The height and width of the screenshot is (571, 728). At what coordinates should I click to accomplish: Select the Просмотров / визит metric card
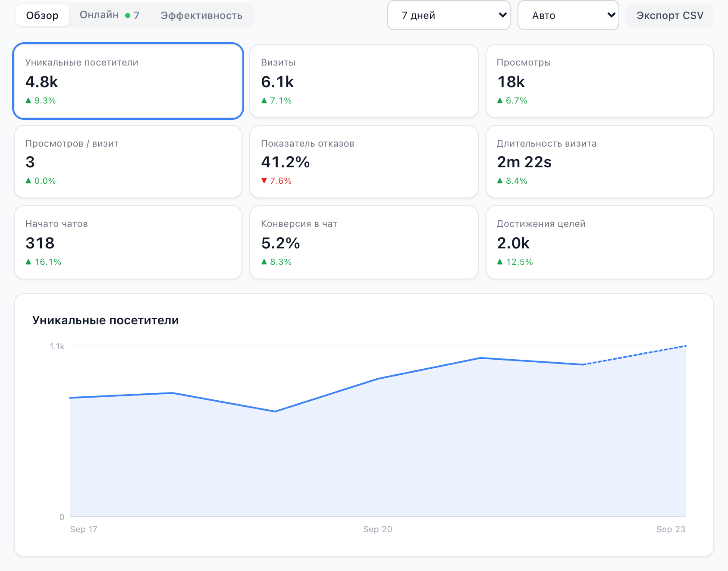click(128, 162)
